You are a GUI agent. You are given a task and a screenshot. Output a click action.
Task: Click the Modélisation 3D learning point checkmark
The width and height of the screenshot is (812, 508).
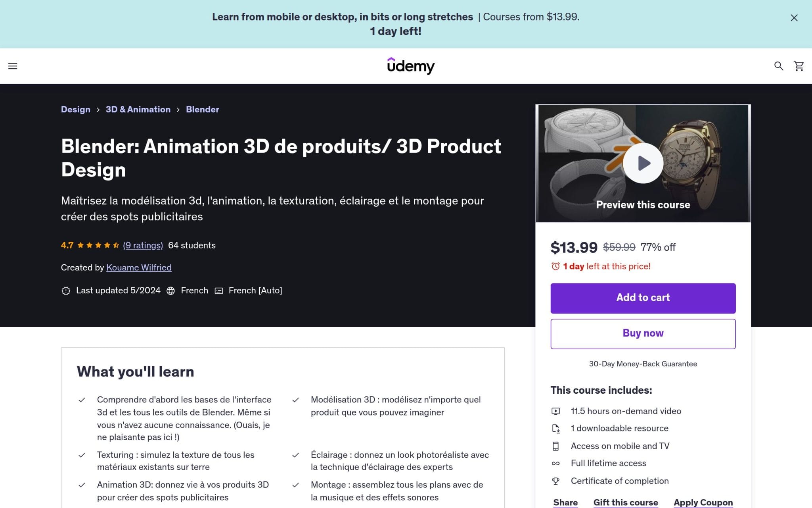point(295,400)
